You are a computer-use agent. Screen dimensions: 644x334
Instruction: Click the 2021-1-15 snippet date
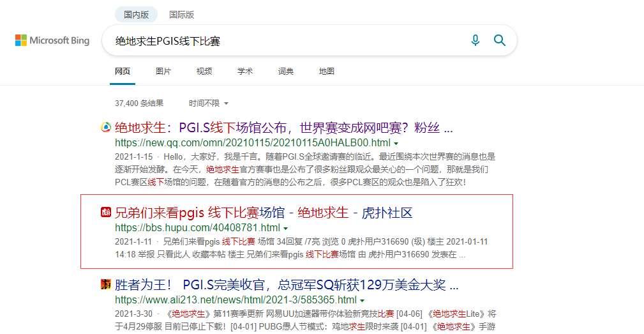click(x=134, y=157)
